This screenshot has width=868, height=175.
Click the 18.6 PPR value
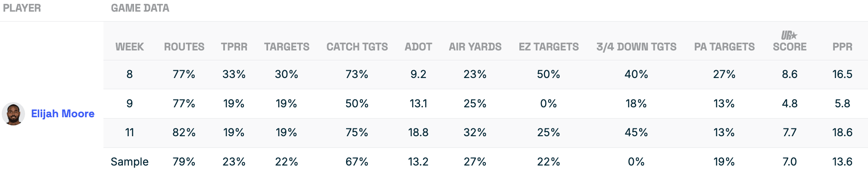tap(842, 133)
